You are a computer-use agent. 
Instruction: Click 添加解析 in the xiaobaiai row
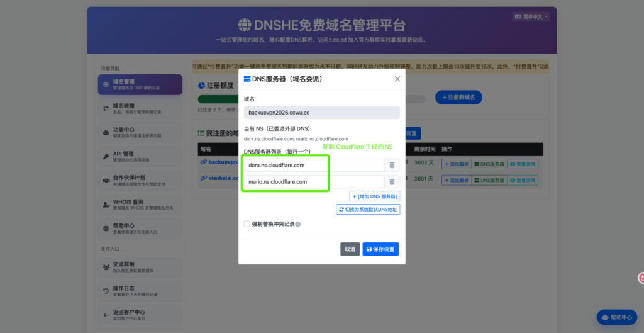tap(457, 180)
